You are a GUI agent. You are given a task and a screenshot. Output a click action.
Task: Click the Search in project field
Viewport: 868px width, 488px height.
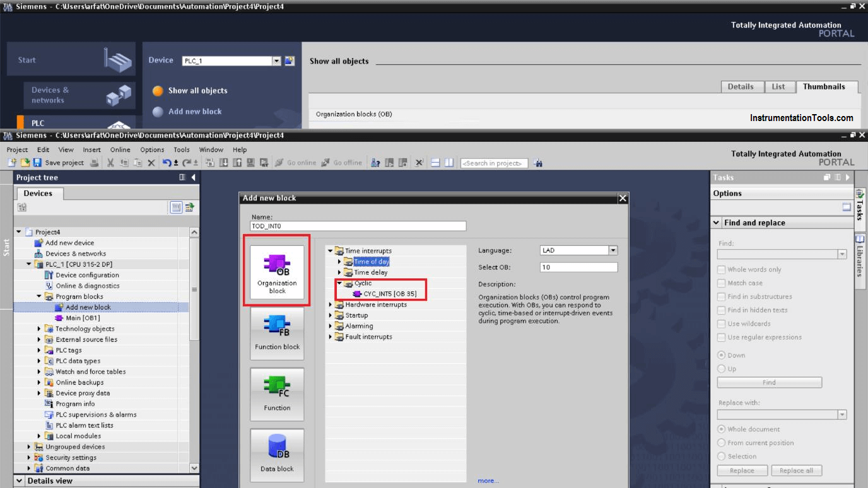coord(495,163)
